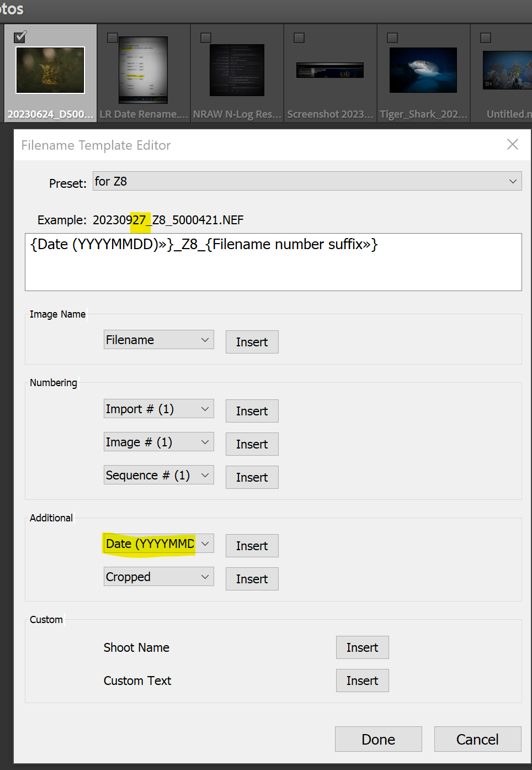532x770 pixels.
Task: Select the Tiger_Shark_202 thumbnail
Action: click(423, 70)
